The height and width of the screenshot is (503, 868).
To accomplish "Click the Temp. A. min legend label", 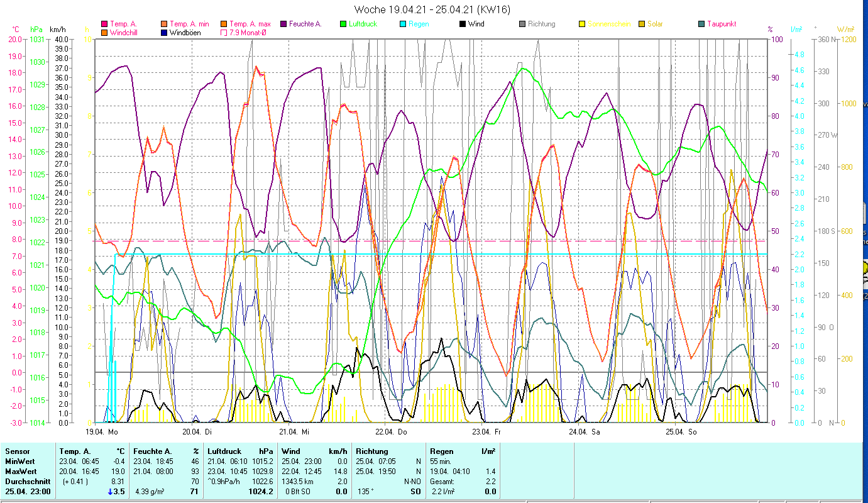I will click(188, 24).
